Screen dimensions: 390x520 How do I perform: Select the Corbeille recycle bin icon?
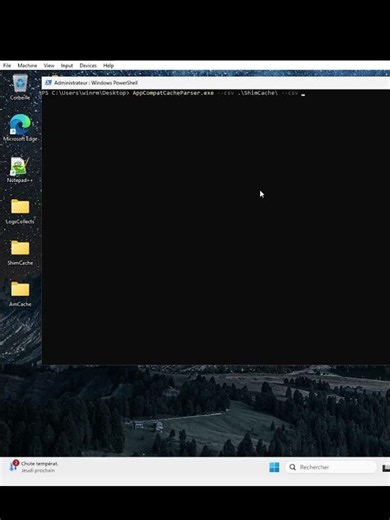[20, 88]
